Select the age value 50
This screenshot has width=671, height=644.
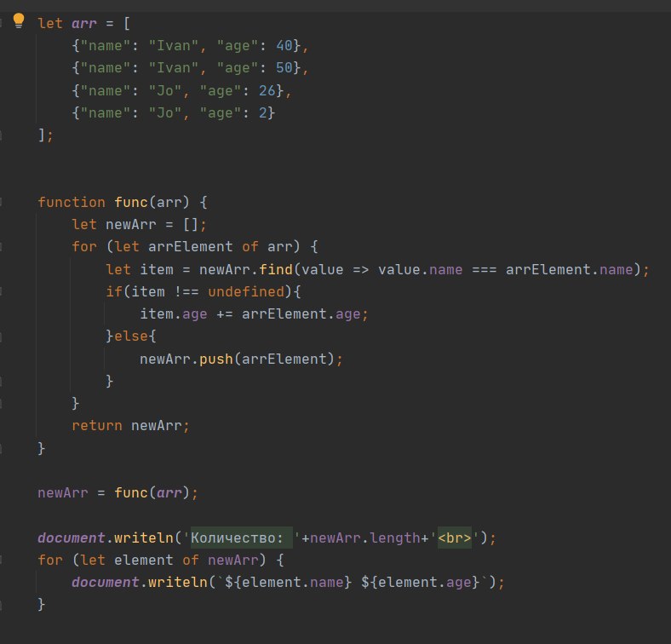(x=284, y=67)
